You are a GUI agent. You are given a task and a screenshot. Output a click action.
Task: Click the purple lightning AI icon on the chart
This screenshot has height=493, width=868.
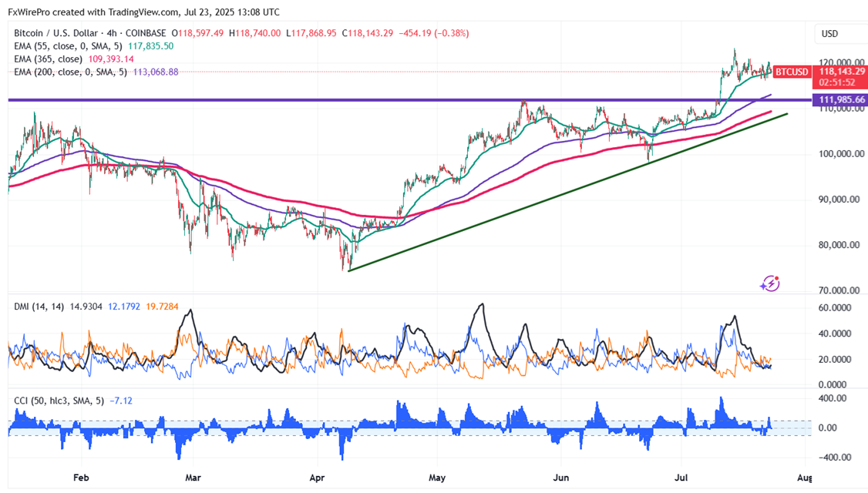[x=770, y=283]
